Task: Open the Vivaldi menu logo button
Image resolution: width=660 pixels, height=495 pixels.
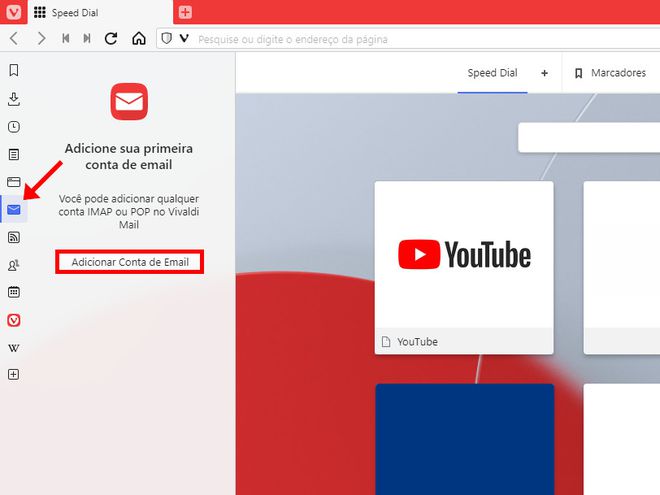Action: click(x=13, y=12)
